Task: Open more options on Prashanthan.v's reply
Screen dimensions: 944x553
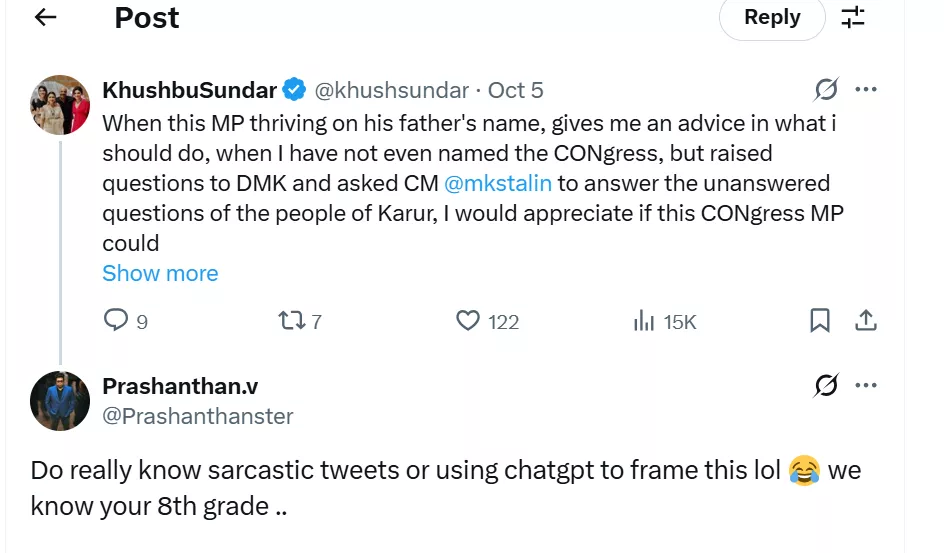Action: coord(866,385)
